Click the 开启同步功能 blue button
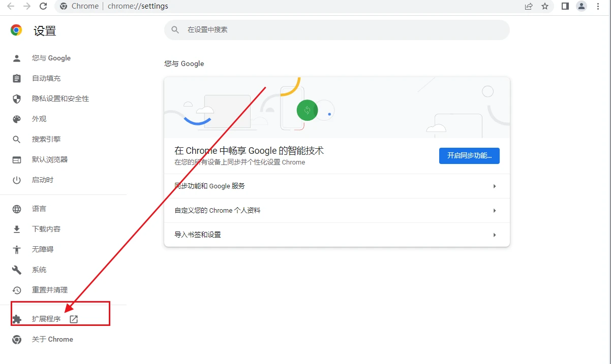 (x=469, y=156)
